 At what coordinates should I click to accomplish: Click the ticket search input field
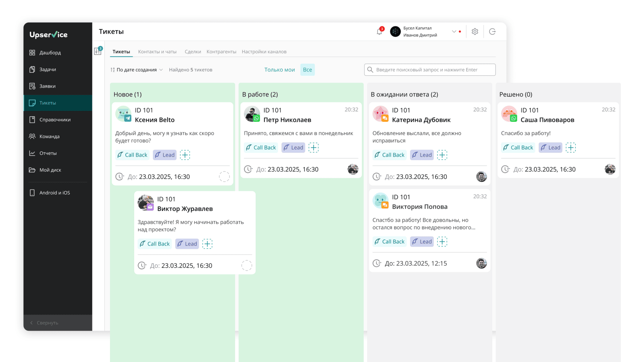(430, 70)
